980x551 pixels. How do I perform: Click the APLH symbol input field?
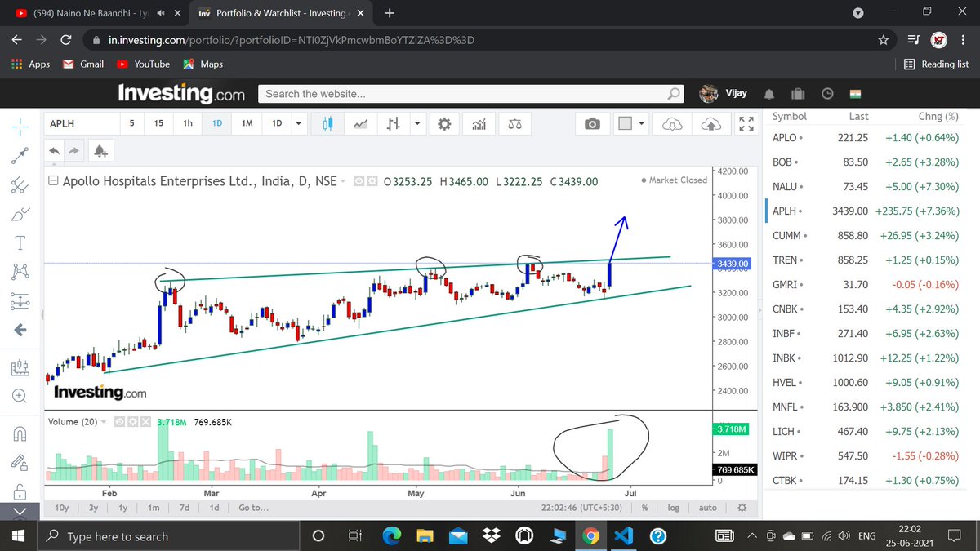(80, 124)
